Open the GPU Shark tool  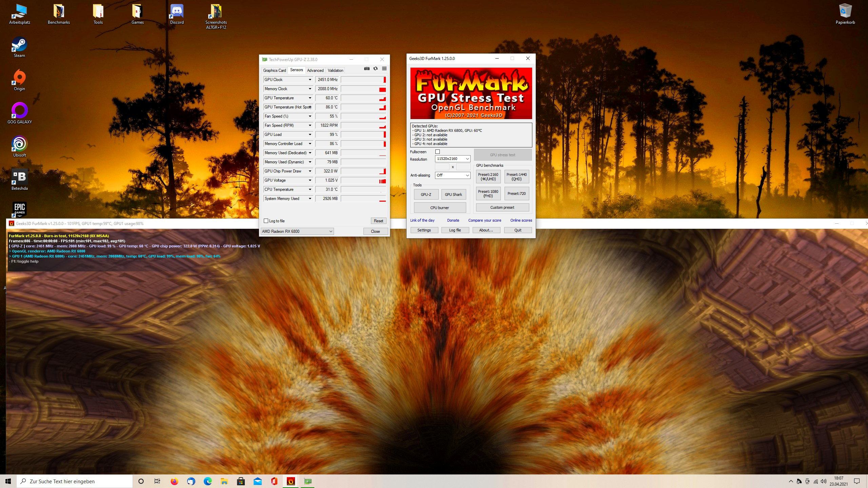coord(453,195)
